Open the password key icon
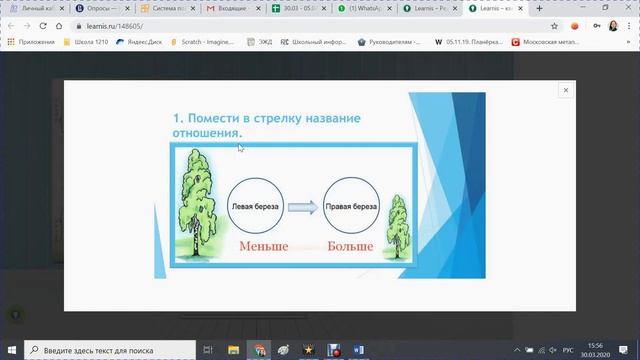Image resolution: width=640 pixels, height=360 pixels. (597, 26)
